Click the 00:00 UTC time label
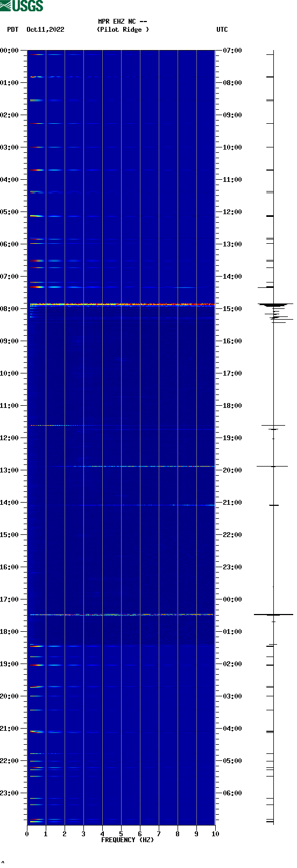The width and height of the screenshot is (297, 868). 232,599
